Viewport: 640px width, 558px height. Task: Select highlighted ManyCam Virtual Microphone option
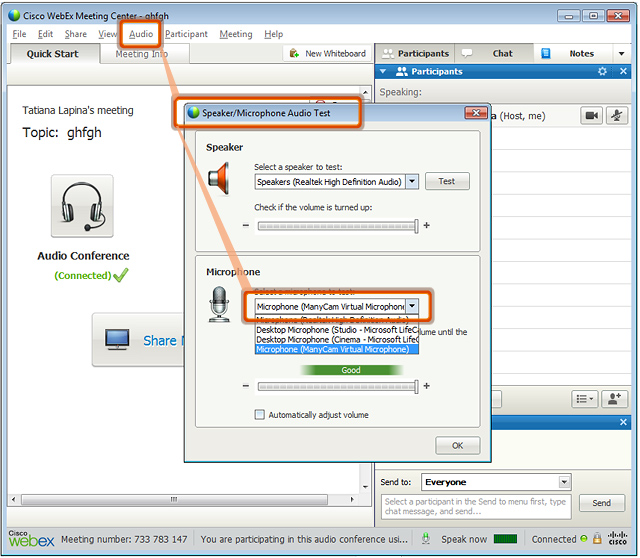tap(337, 349)
